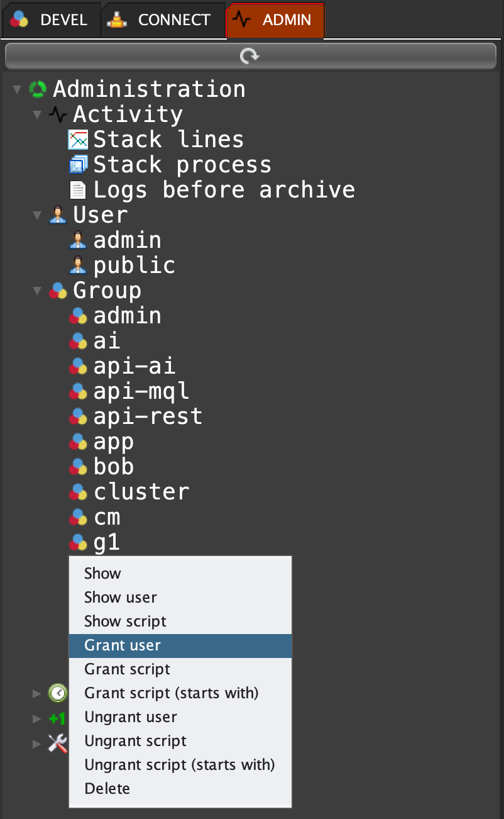Select the bob group entry
The image size is (504, 819).
pyautogui.click(x=113, y=467)
